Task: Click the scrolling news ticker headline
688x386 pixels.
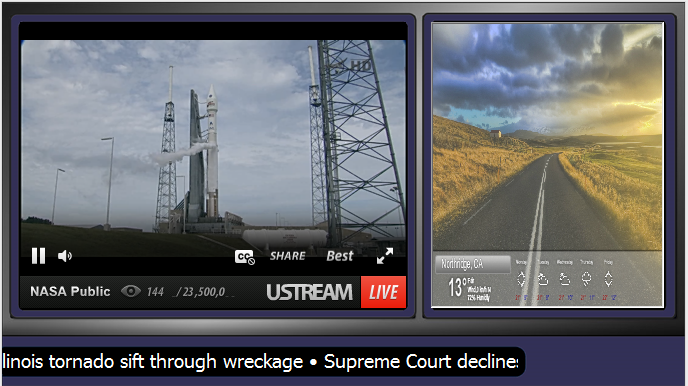Action: coord(261,362)
